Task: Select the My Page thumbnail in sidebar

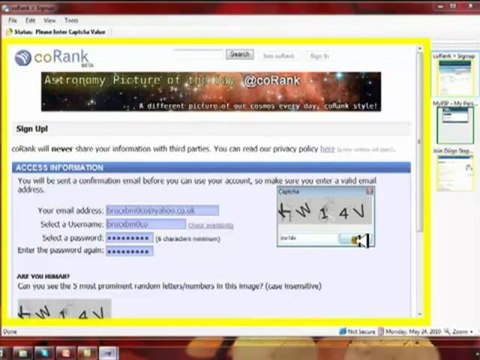Action: pos(455,125)
